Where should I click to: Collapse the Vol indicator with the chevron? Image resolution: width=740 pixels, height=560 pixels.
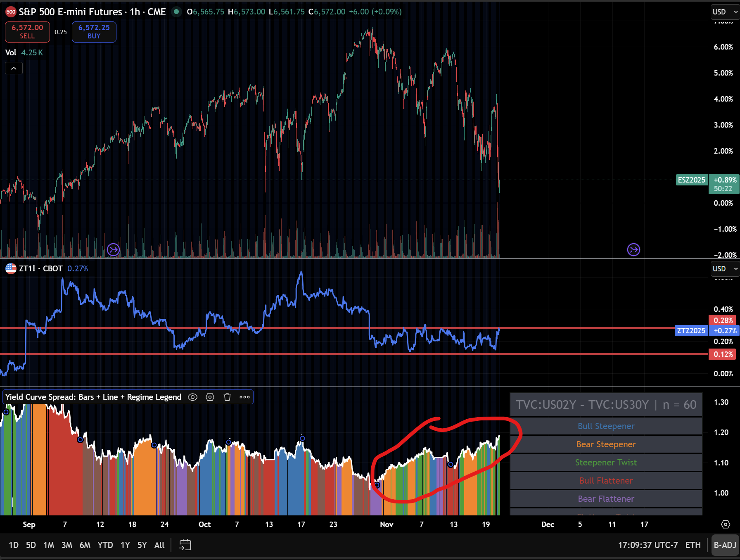pyautogui.click(x=14, y=68)
